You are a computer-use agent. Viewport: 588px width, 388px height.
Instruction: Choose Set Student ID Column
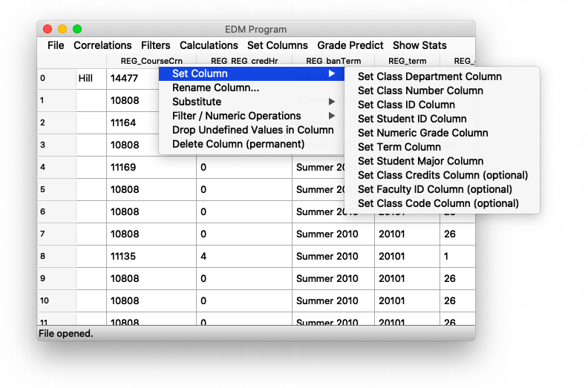pos(412,119)
